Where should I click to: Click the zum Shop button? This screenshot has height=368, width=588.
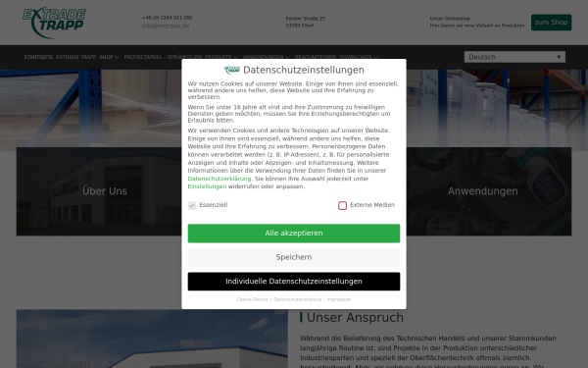tap(551, 23)
